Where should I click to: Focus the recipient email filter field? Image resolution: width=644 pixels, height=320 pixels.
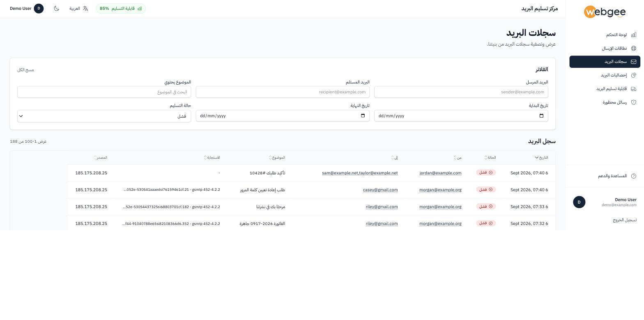pyautogui.click(x=283, y=92)
